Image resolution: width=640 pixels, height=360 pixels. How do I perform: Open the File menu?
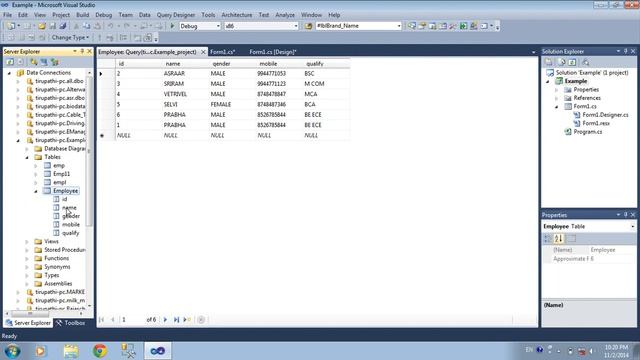pyautogui.click(x=7, y=15)
